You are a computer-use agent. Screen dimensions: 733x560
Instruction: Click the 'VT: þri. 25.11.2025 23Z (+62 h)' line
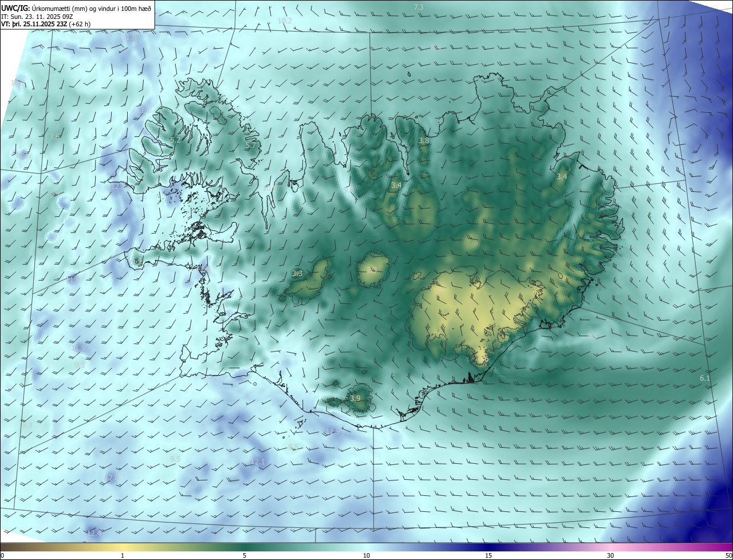pyautogui.click(x=46, y=24)
